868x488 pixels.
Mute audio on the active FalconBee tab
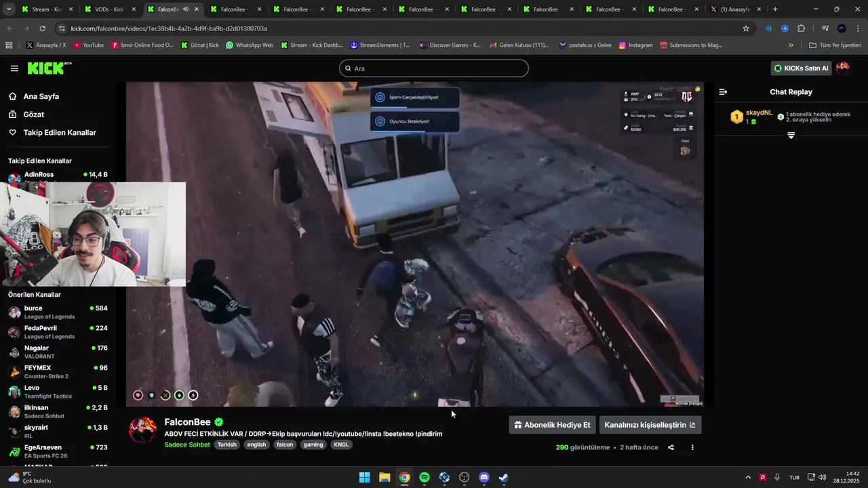click(x=186, y=9)
